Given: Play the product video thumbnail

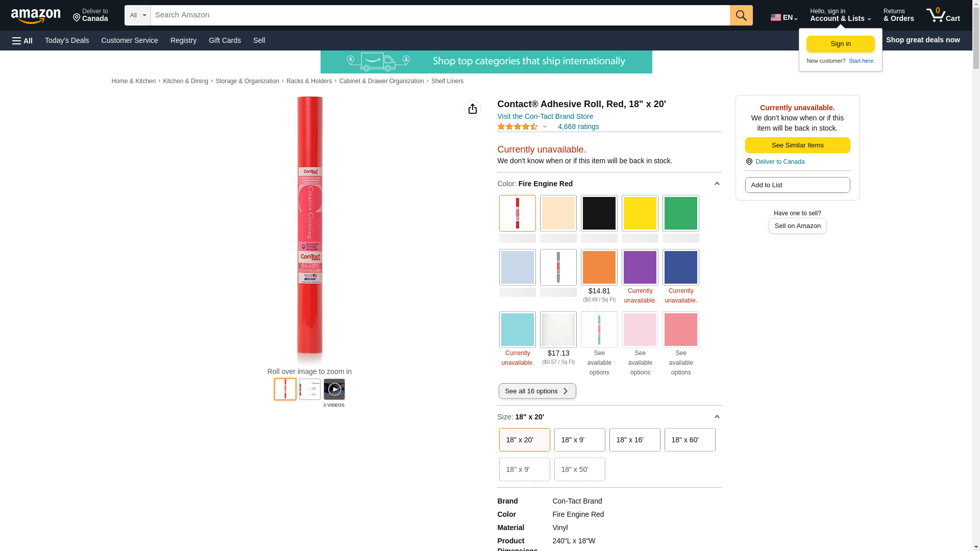Looking at the screenshot, I should (334, 389).
